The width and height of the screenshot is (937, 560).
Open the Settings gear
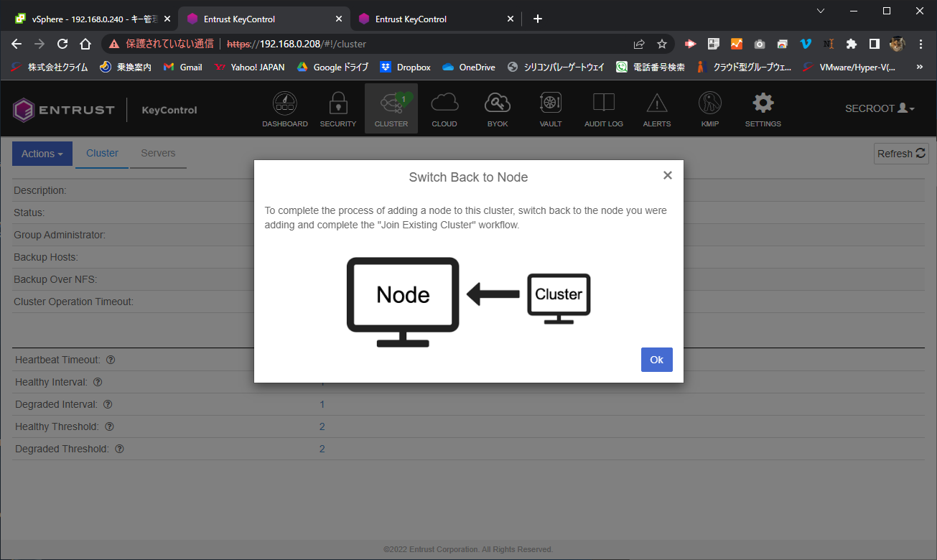click(x=763, y=110)
